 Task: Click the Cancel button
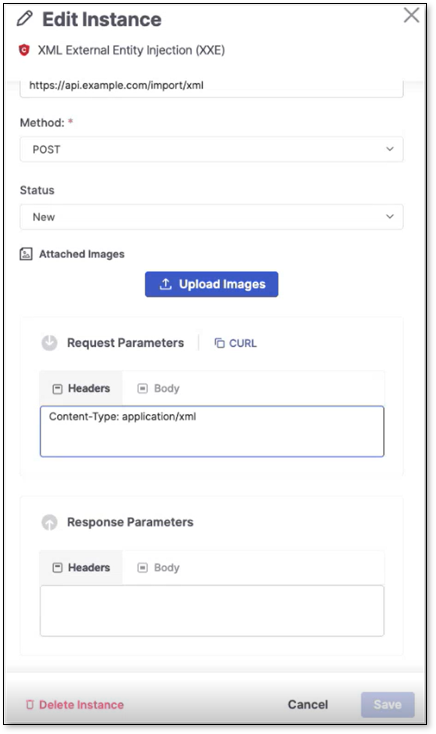tap(308, 705)
